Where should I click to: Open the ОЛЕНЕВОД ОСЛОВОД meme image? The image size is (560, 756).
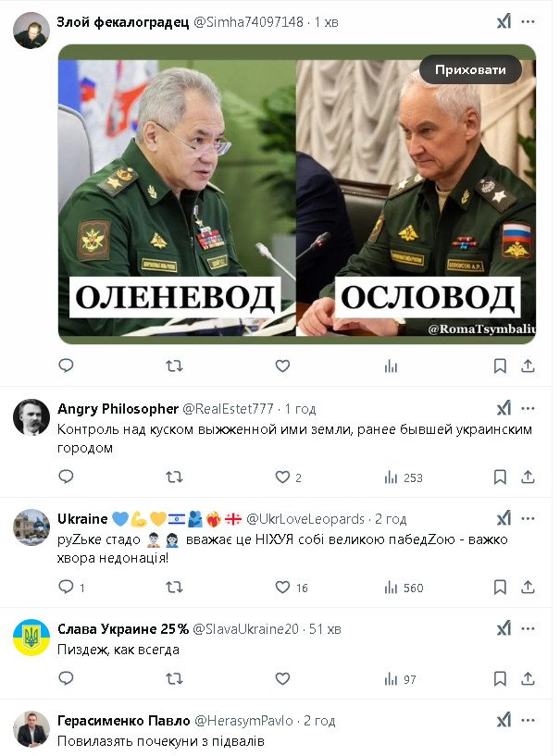point(297,194)
